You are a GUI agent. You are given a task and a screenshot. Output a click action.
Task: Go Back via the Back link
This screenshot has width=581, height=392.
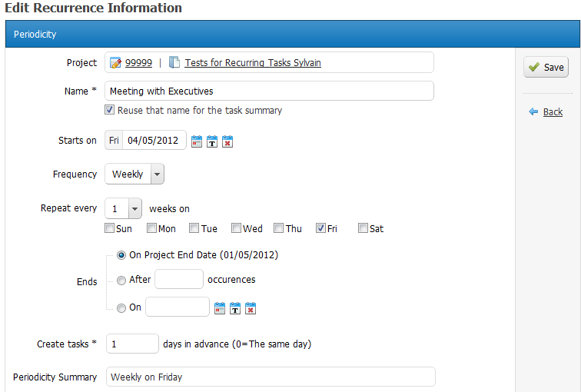coord(553,112)
